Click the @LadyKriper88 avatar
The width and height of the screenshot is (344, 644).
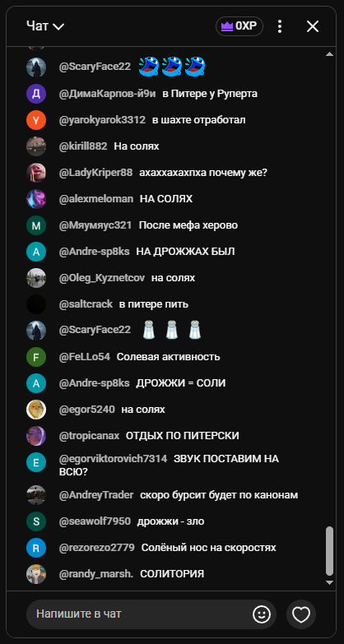(36, 173)
